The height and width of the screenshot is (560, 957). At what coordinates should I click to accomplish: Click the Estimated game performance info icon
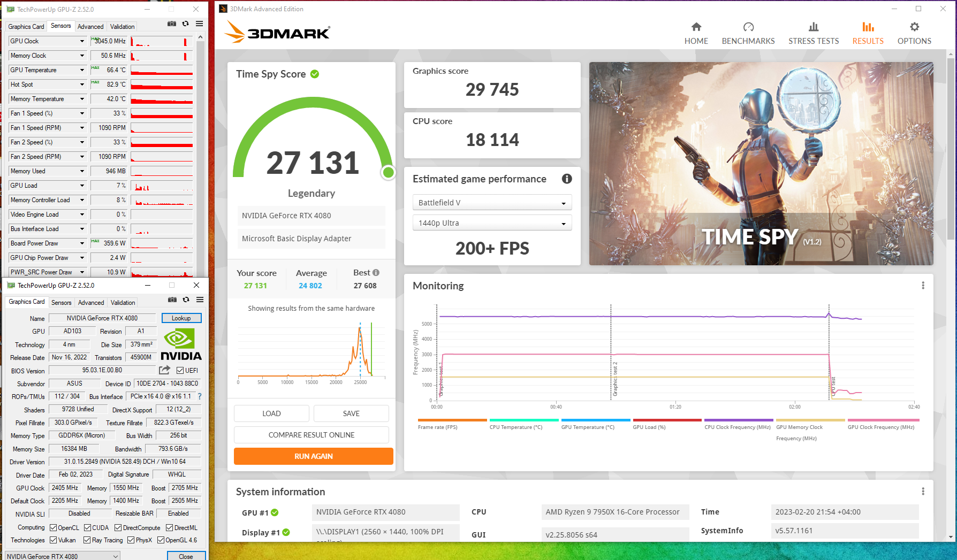pos(566,179)
